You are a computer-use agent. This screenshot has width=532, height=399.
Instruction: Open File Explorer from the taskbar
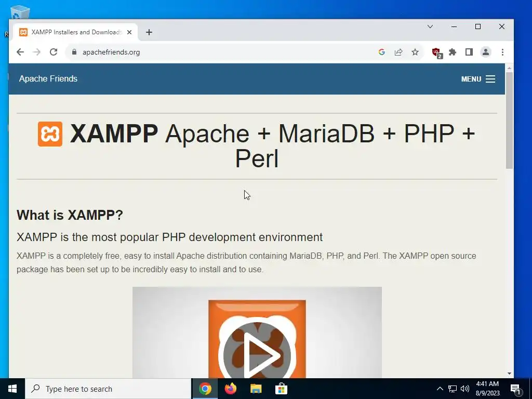coord(256,389)
